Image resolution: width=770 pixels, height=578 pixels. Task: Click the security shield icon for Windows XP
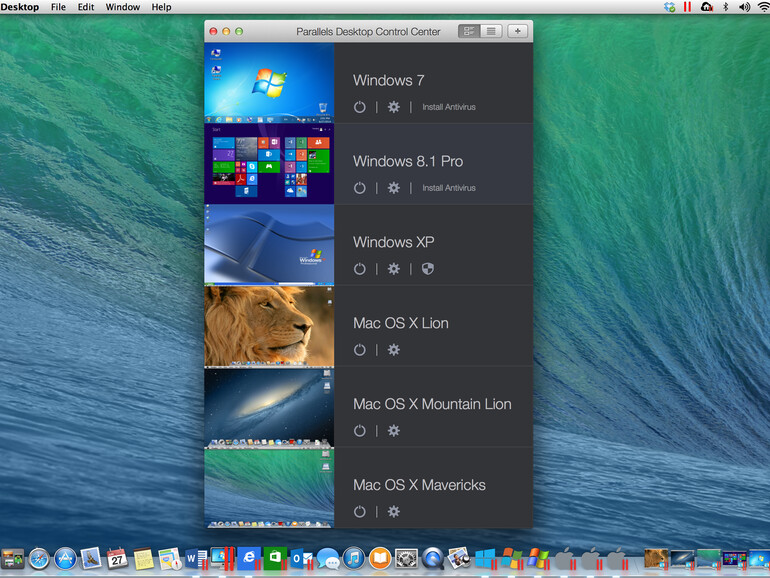coord(428,269)
